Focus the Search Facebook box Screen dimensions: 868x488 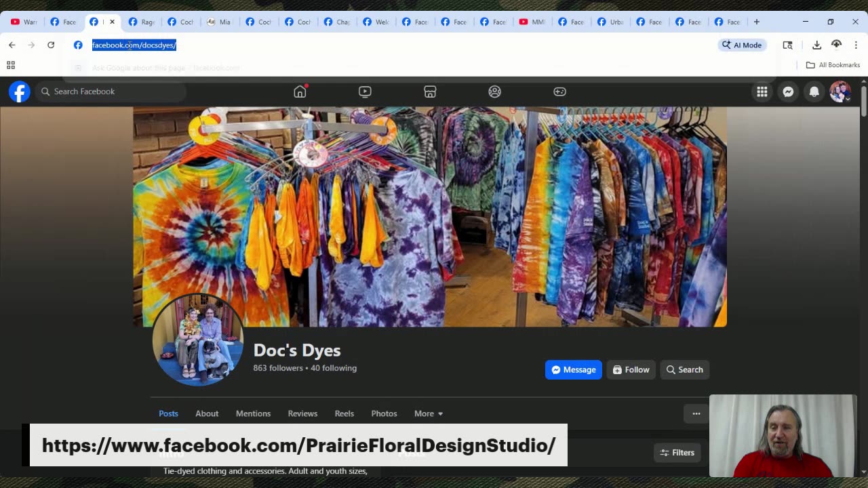111,91
